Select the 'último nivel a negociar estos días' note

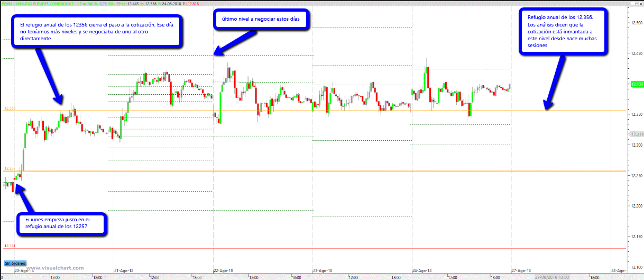[261, 20]
